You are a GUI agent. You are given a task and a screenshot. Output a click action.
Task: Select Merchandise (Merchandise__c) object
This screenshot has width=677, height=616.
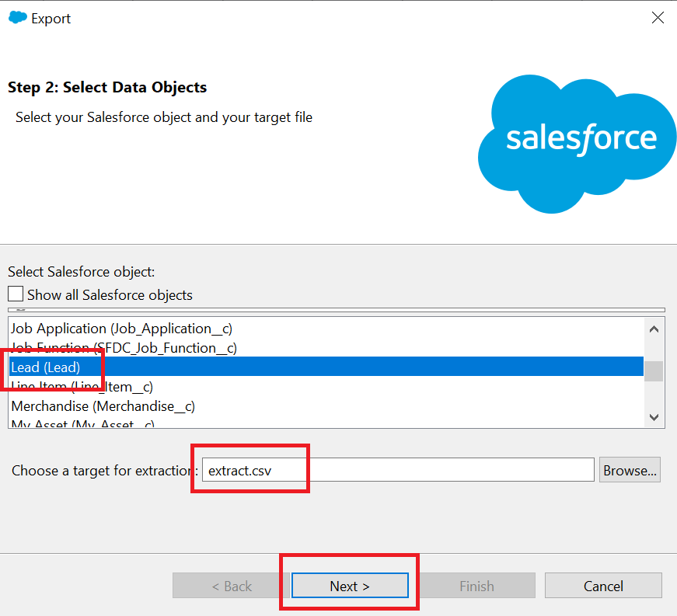pyautogui.click(x=326, y=406)
